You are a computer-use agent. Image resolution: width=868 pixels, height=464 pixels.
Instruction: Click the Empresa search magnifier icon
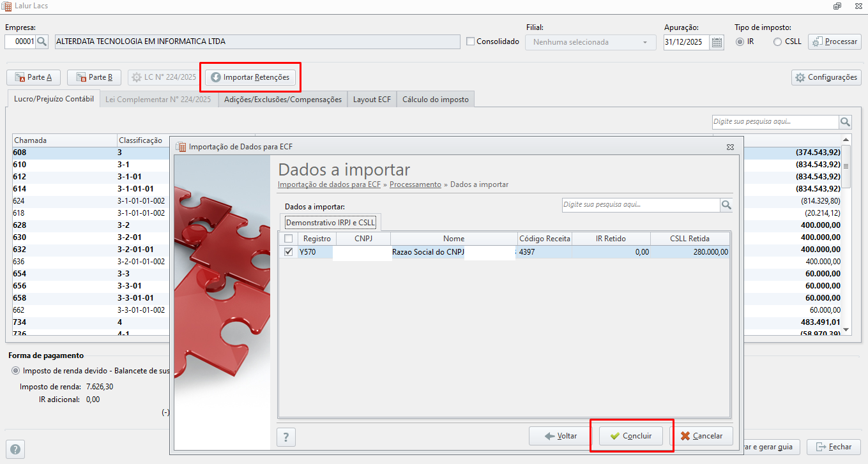[x=42, y=41]
